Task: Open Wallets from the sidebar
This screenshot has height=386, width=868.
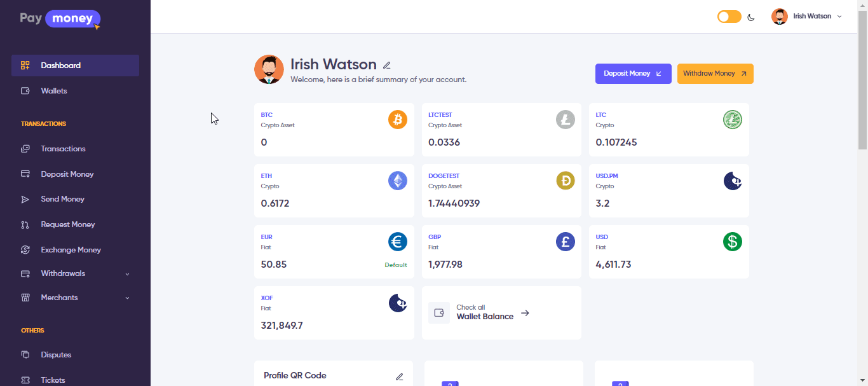Action: (54, 91)
